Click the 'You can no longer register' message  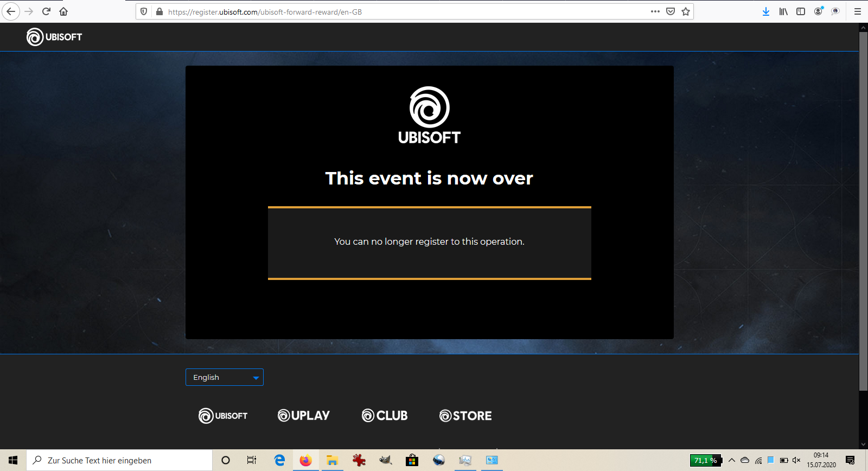(429, 241)
